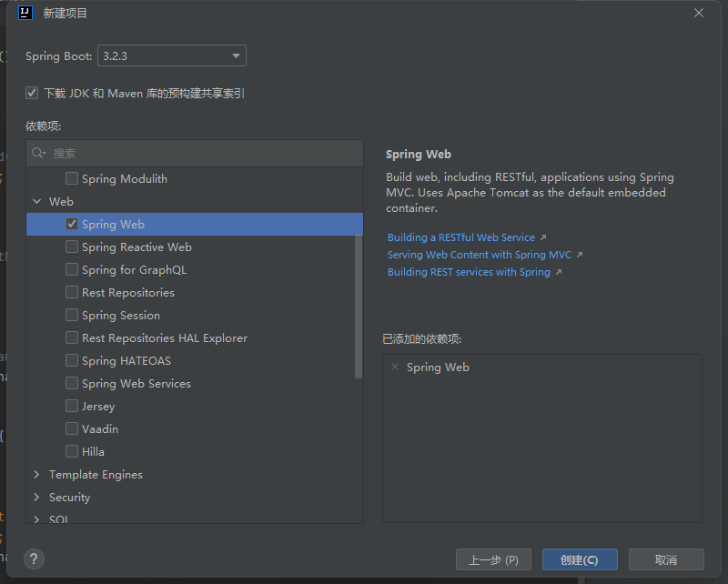
Task: Collapse the Web category
Action: coord(36,201)
